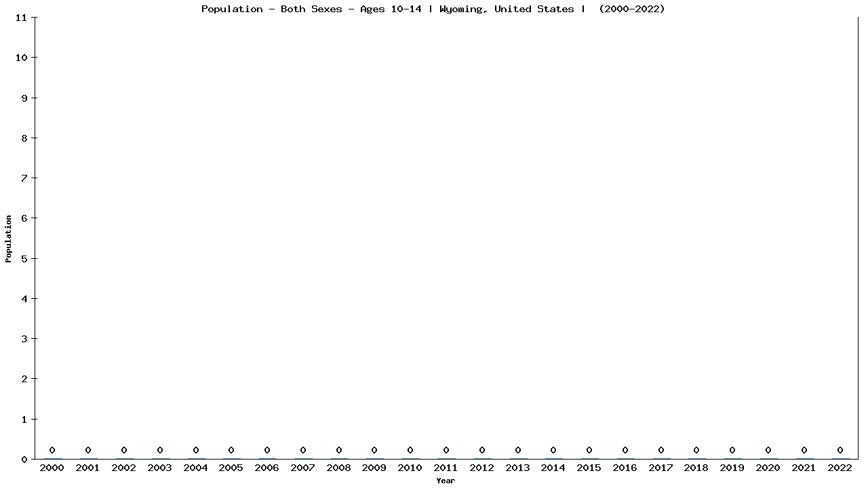Click the y-axis tick label 9
This screenshot has width=868, height=488.
click(x=24, y=98)
